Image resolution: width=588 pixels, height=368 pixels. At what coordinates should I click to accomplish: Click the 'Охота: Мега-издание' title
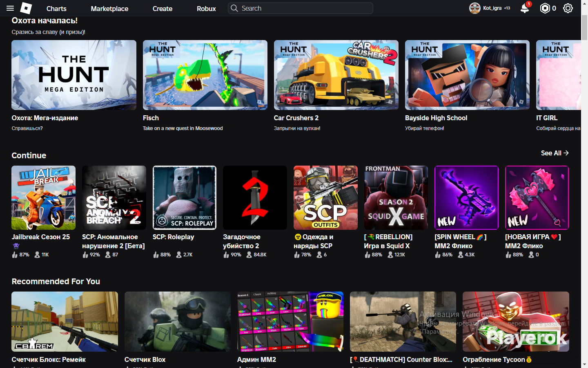(45, 118)
